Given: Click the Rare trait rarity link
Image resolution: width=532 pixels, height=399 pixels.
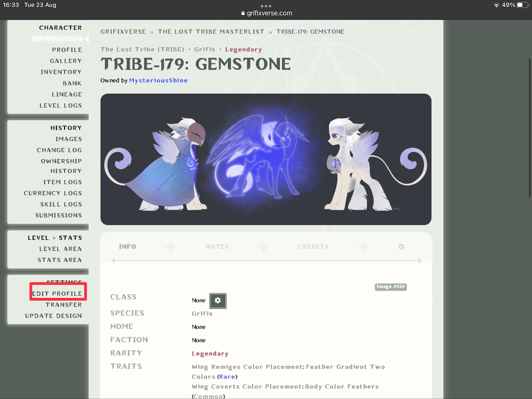Looking at the screenshot, I should pos(227,377).
